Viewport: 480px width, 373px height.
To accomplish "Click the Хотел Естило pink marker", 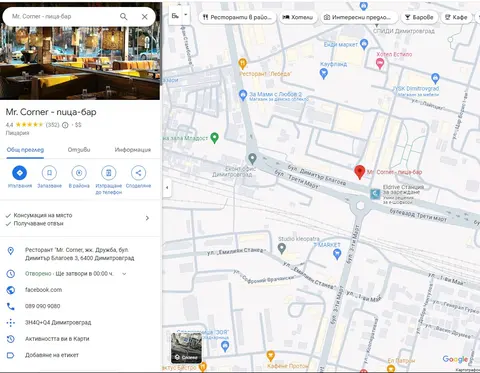I will (380, 63).
